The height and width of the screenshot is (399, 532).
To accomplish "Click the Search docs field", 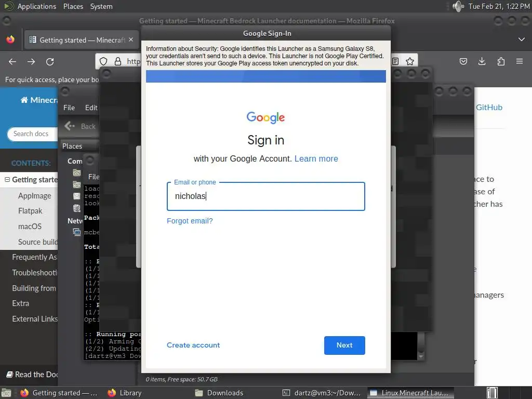I will tap(32, 134).
